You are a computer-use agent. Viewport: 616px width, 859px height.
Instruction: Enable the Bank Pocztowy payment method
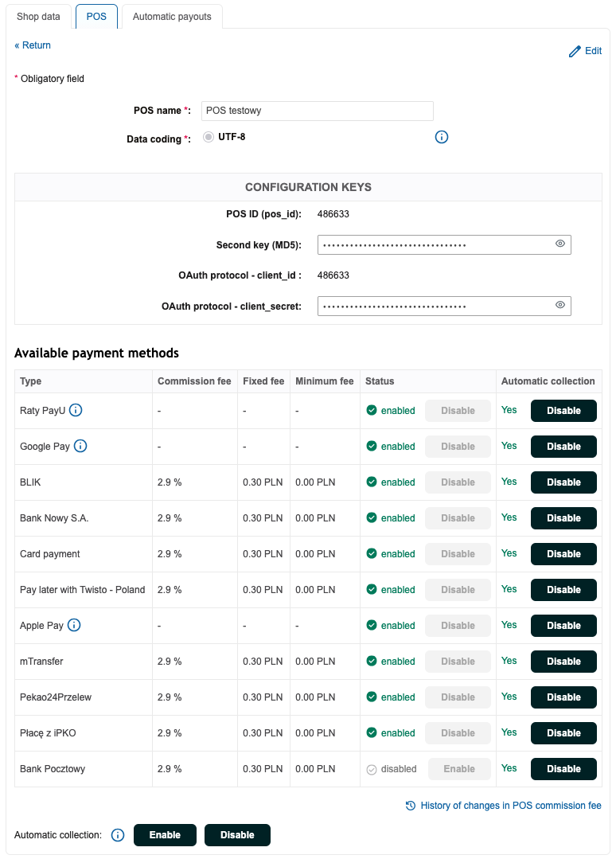pyautogui.click(x=459, y=769)
